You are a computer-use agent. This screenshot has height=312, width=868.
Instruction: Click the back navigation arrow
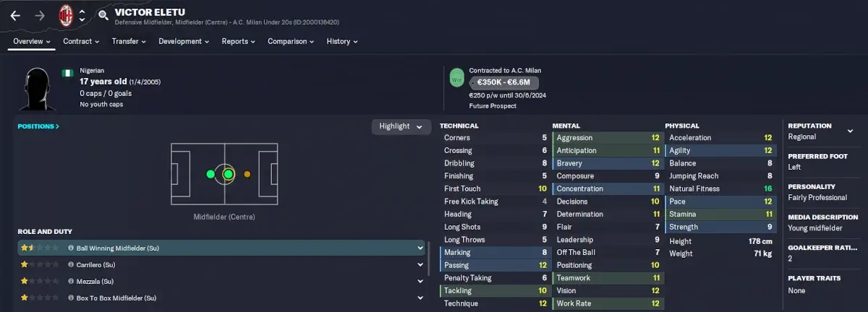tap(15, 14)
